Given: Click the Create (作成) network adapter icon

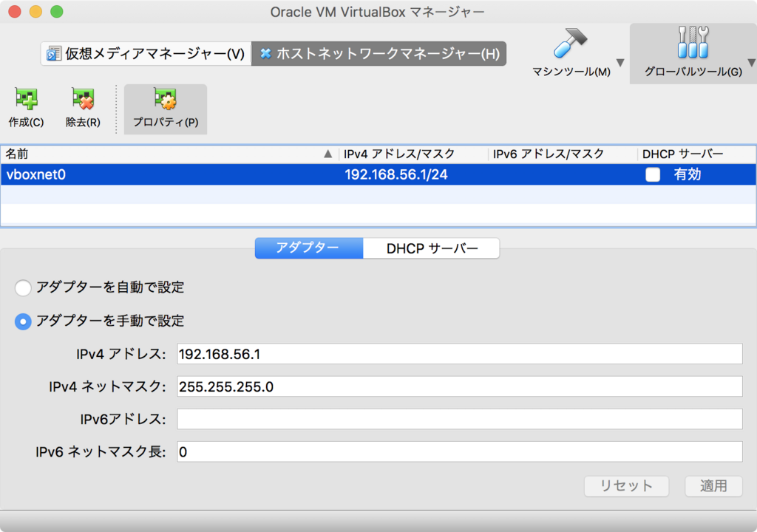Looking at the screenshot, I should [x=26, y=99].
